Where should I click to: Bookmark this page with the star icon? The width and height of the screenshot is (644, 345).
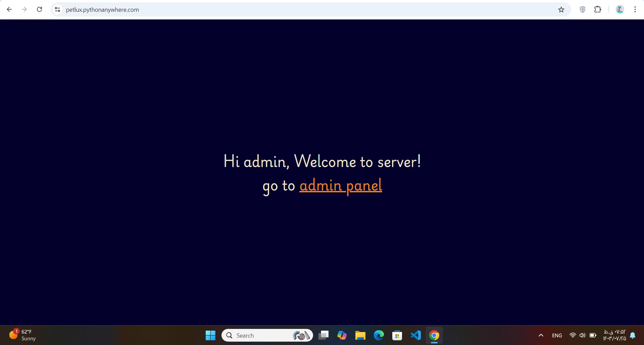[x=561, y=10]
